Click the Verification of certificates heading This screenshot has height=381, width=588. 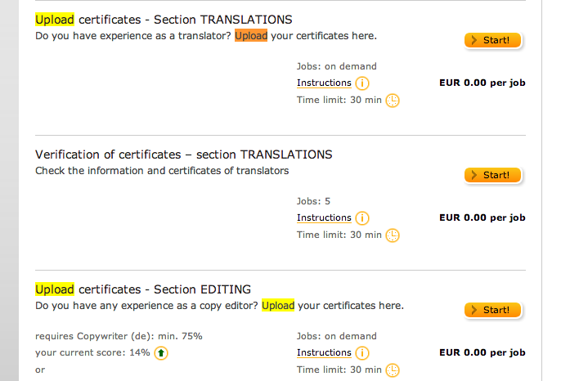pyautogui.click(x=184, y=155)
